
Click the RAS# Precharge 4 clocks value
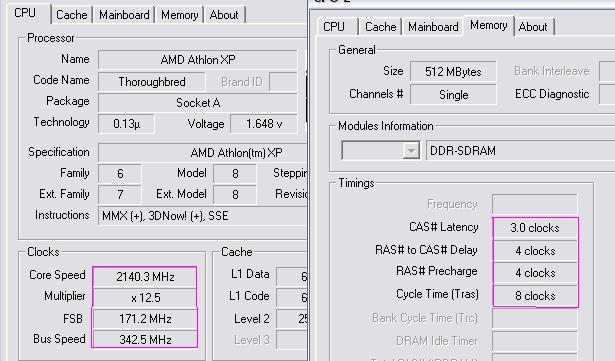(x=535, y=273)
